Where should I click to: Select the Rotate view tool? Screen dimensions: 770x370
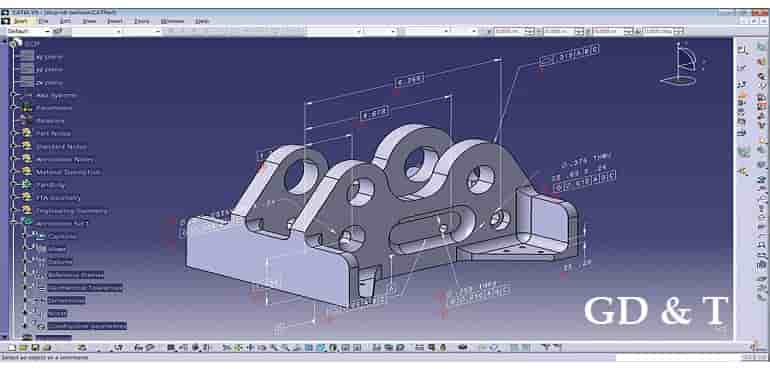[x=262, y=348]
